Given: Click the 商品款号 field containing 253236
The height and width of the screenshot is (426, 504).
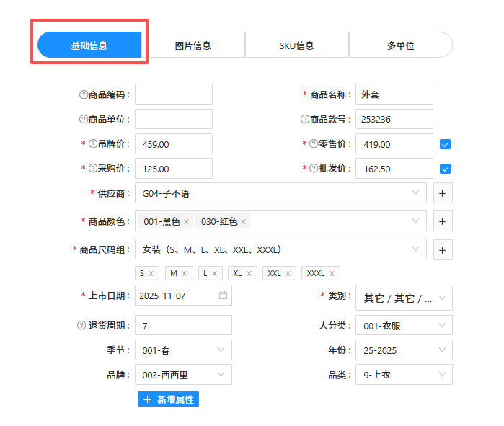Looking at the screenshot, I should click(x=394, y=119).
